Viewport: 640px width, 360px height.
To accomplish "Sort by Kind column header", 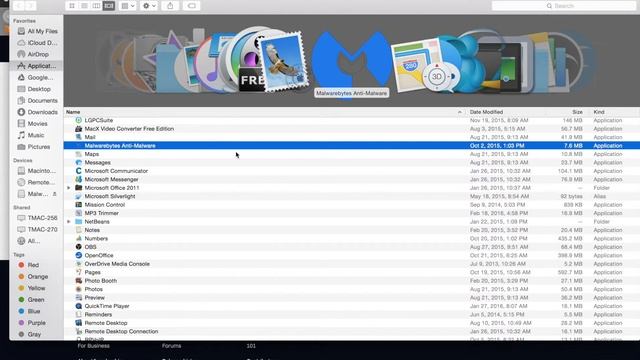I will (x=615, y=112).
